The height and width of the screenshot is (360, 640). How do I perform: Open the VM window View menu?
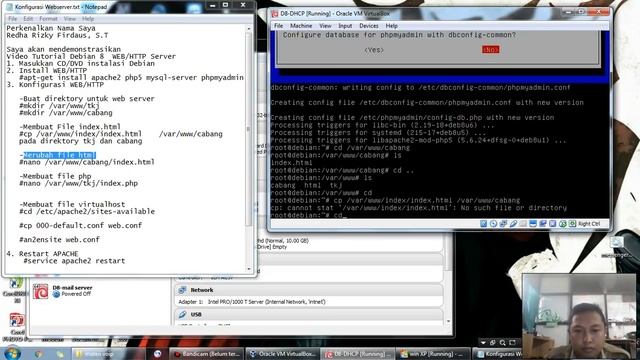click(325, 26)
